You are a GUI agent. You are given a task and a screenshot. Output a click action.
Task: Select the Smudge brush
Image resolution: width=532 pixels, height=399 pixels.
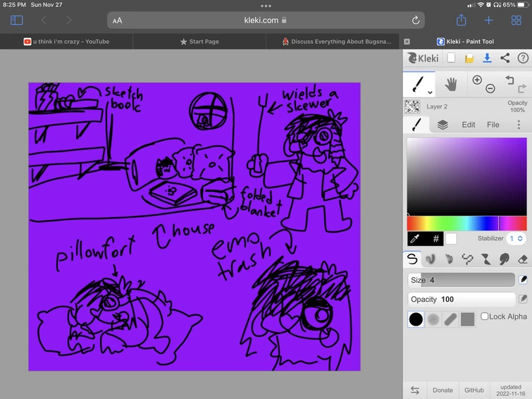[x=505, y=259]
